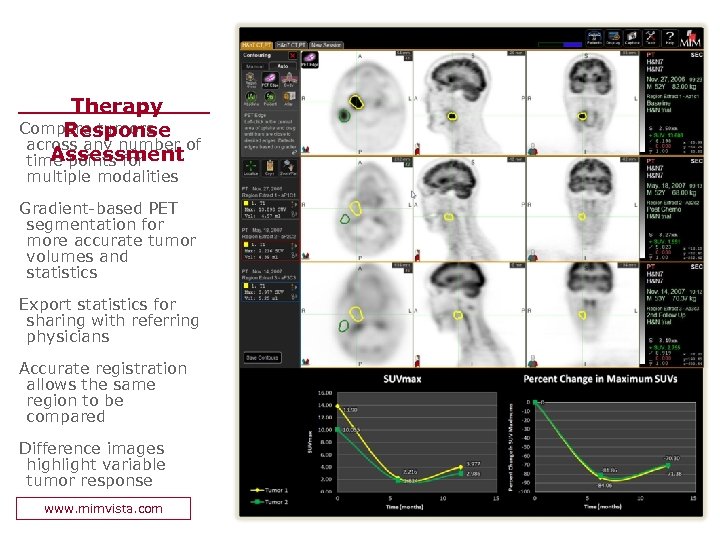Image resolution: width=720 pixels, height=540 pixels.
Task: Select the pink crown contouring tool
Action: tap(289, 79)
